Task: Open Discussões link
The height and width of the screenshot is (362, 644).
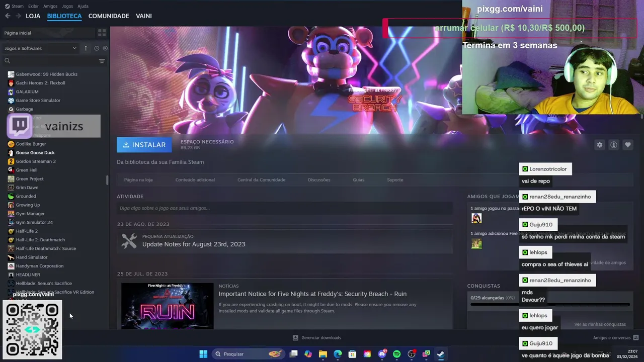Action: pos(319,180)
